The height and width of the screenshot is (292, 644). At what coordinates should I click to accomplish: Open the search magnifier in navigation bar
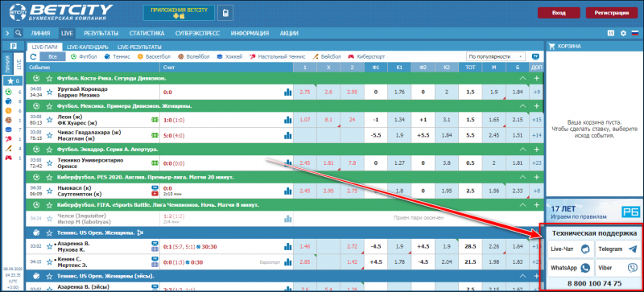(x=18, y=33)
